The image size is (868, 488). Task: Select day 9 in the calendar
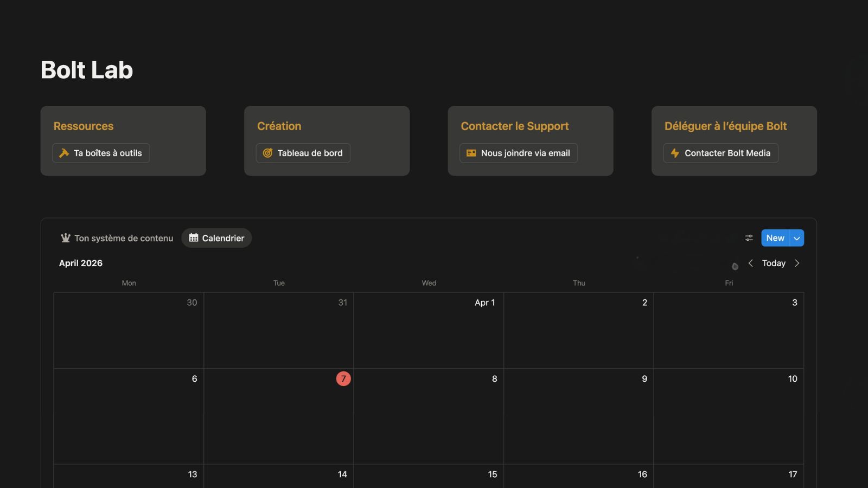coord(579,416)
